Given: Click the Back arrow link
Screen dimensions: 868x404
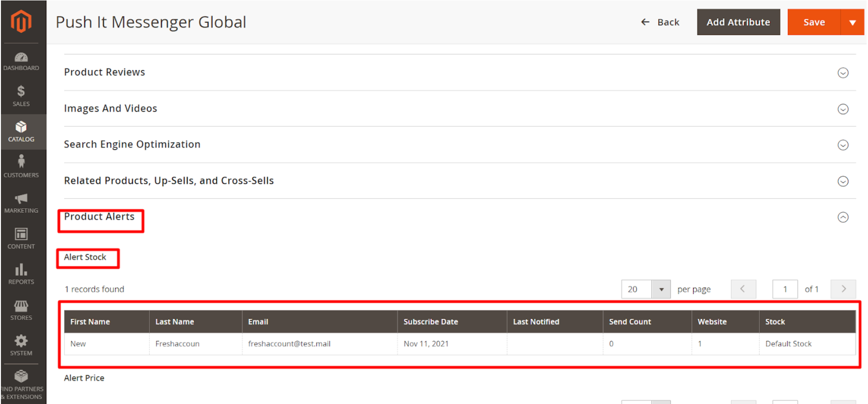Looking at the screenshot, I should click(x=660, y=22).
